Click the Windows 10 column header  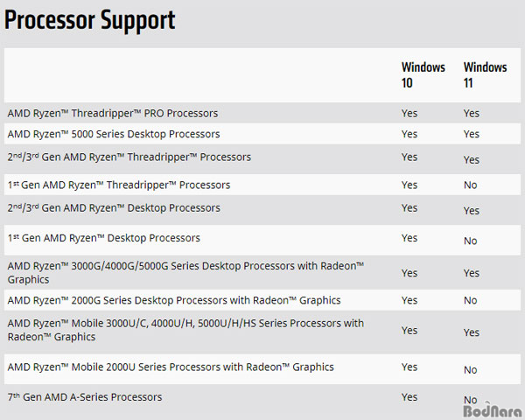click(423, 75)
